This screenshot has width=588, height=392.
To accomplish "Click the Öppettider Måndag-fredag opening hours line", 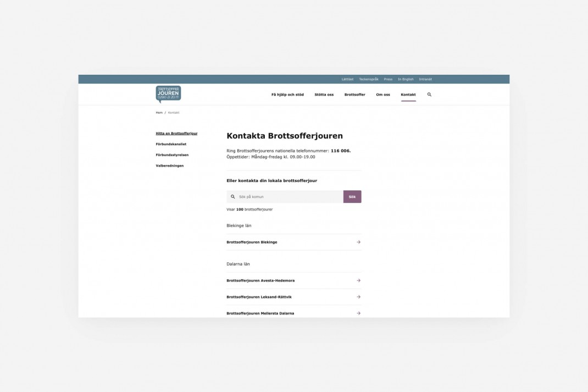I will 271,157.
